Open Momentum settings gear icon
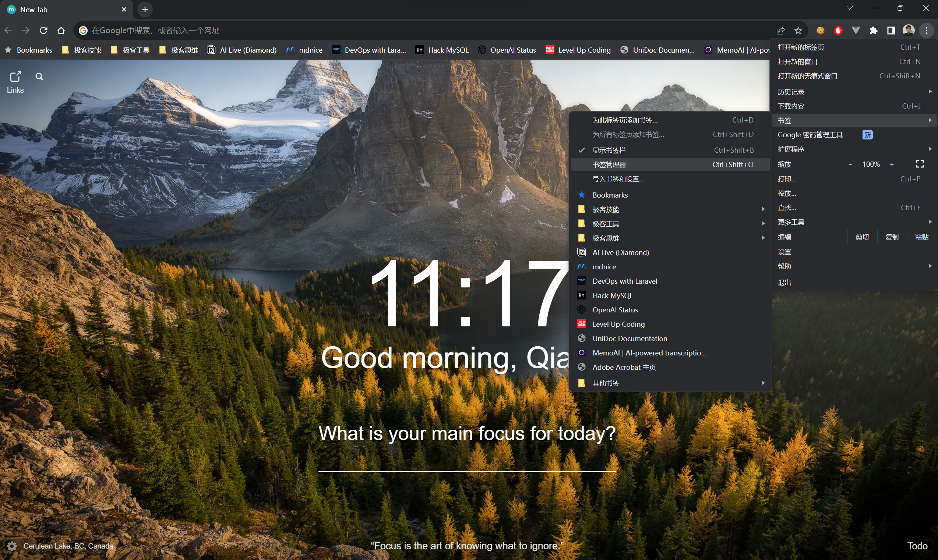The image size is (938, 560). pyautogui.click(x=12, y=546)
